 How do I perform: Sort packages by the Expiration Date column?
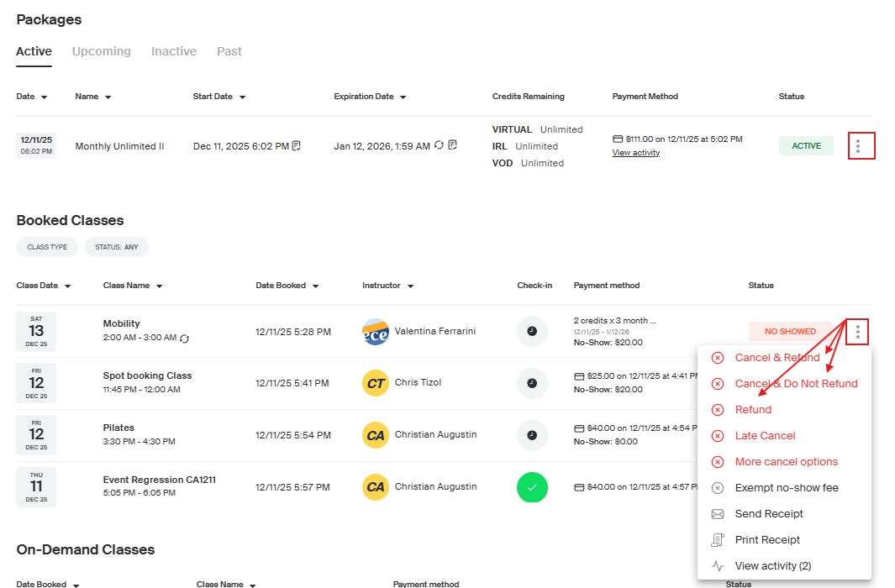tap(370, 97)
